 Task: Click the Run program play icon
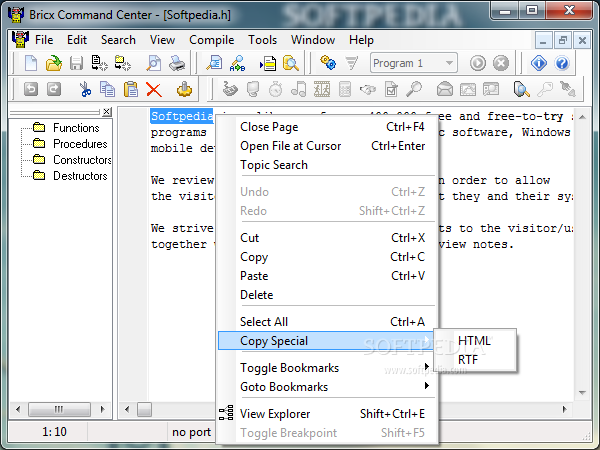[x=478, y=63]
